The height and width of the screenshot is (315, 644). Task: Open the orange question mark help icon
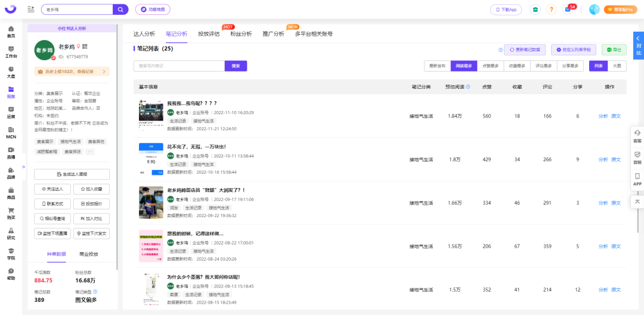552,10
